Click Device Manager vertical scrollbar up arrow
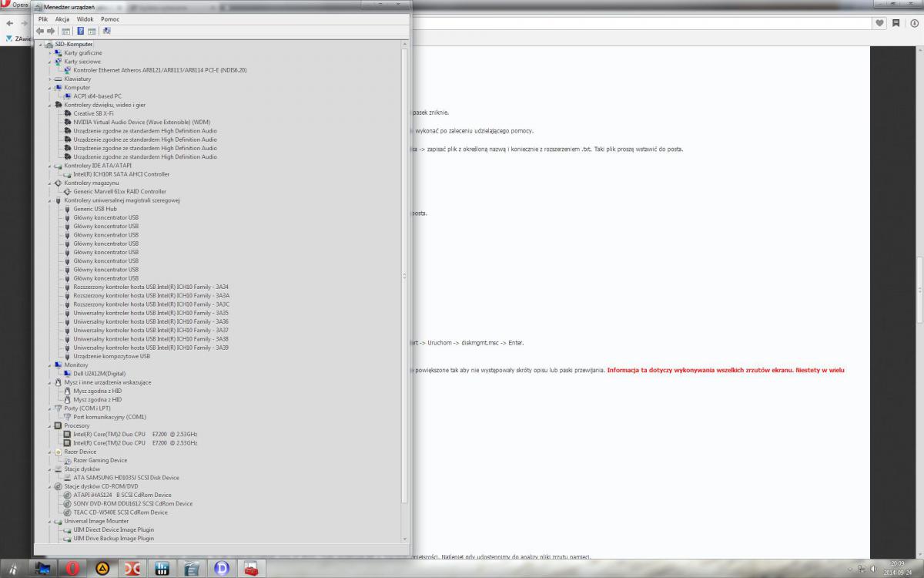 pyautogui.click(x=405, y=44)
